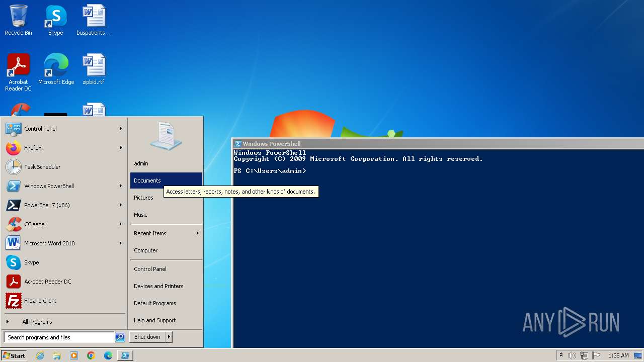The width and height of the screenshot is (644, 362).
Task: Click the PowerShell window's title bar icon
Action: 238,144
